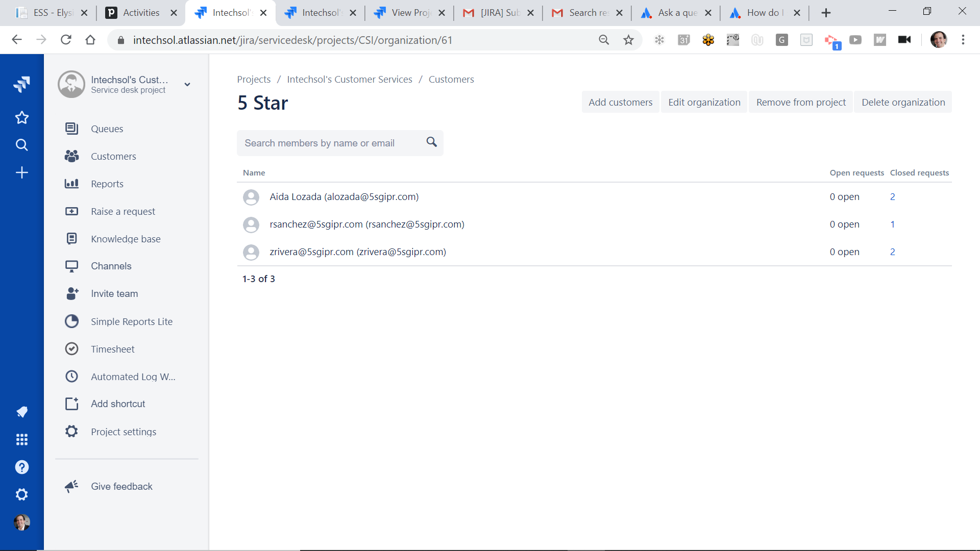Open user profile avatar in blue sidebar
Viewport: 980px width, 551px height.
21,522
